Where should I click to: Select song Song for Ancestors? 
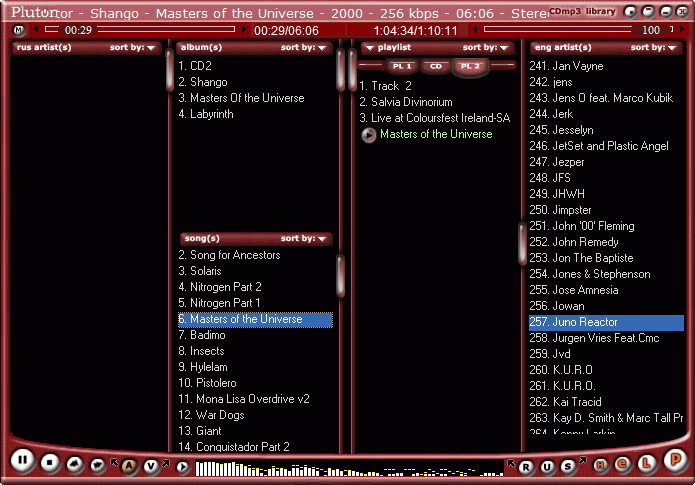[230, 255]
